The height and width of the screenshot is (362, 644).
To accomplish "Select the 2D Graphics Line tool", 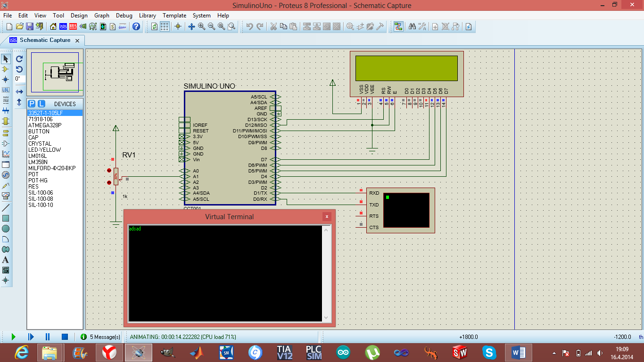I will [6, 208].
